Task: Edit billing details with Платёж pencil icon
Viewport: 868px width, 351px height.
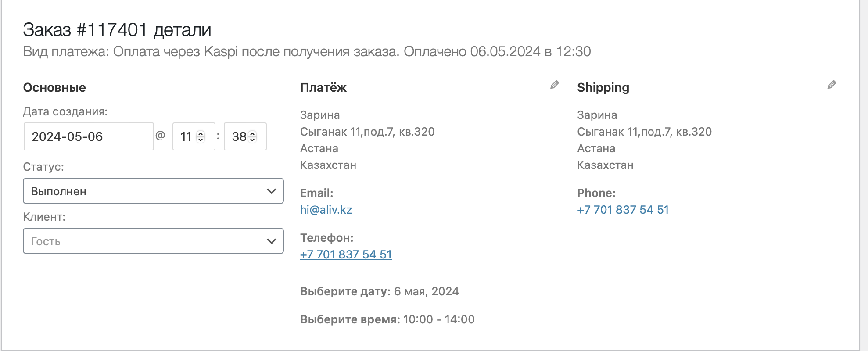Action: coord(555,85)
